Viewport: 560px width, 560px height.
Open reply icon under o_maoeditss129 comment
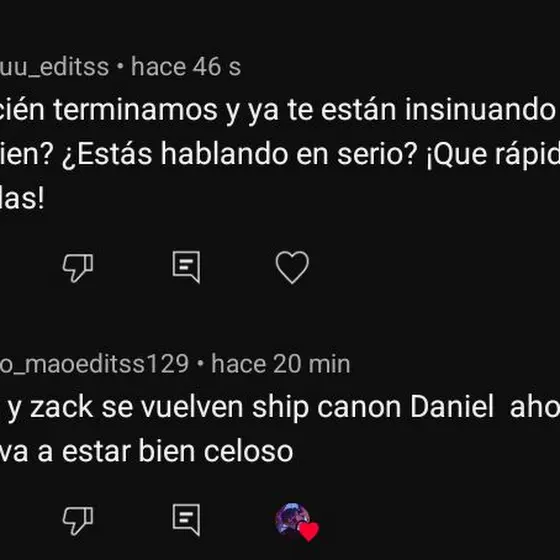[x=186, y=519]
